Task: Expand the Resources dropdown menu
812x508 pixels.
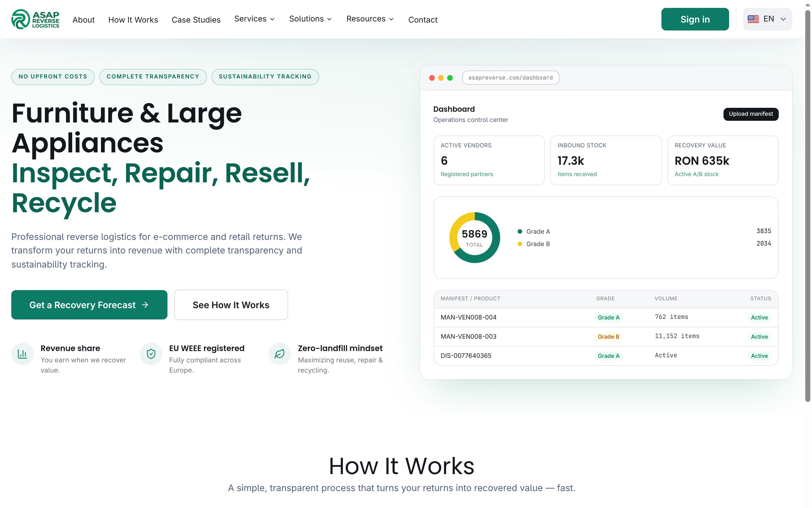Action: coord(370,19)
